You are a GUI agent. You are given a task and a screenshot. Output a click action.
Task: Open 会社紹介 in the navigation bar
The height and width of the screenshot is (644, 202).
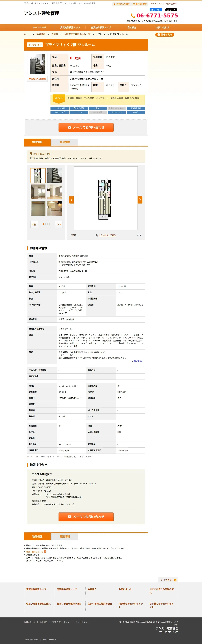coord(132,28)
